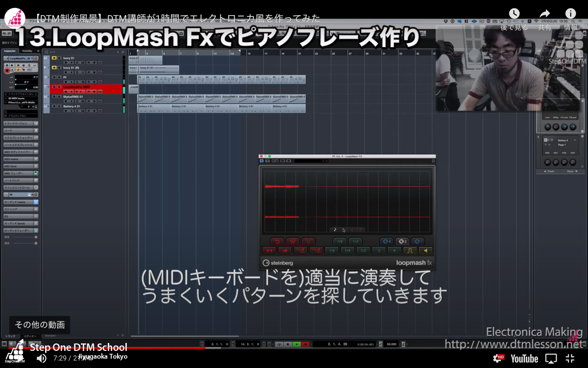This screenshot has height=368, width=588.
Task: Mute the Battery 4 01 track
Action: (54, 106)
